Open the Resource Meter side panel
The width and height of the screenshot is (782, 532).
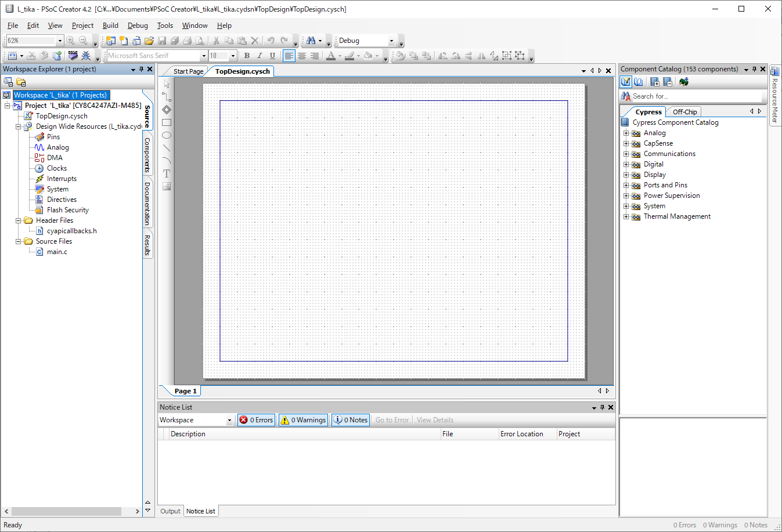pos(775,95)
